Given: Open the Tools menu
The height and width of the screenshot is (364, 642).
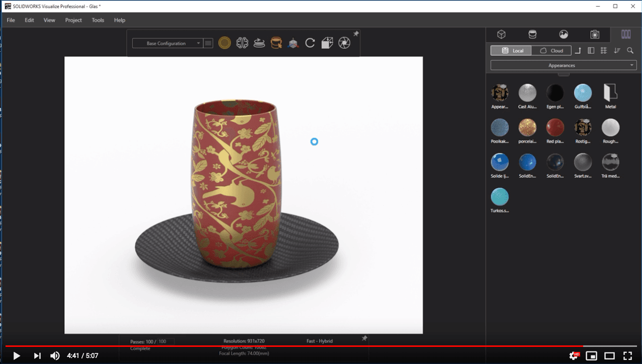Looking at the screenshot, I should click(98, 20).
